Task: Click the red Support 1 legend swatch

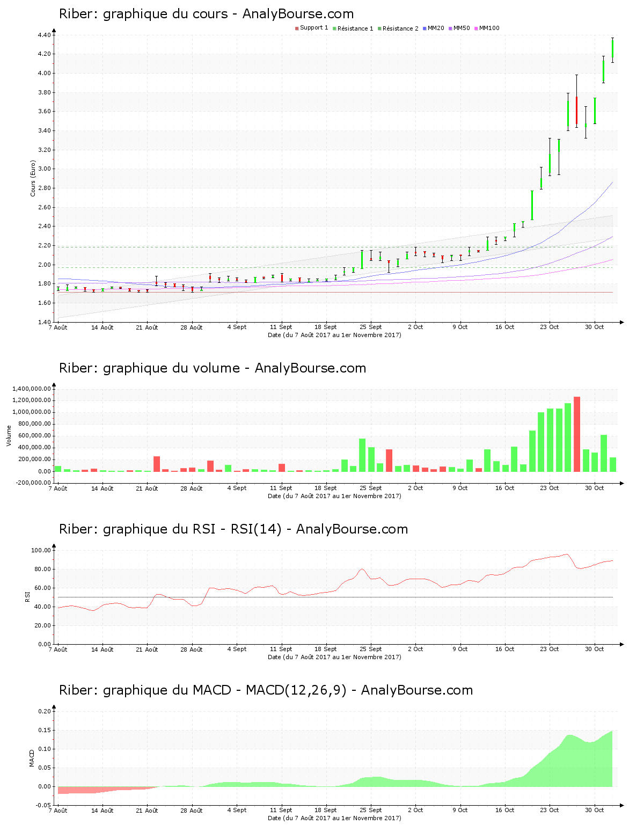Action: point(297,28)
